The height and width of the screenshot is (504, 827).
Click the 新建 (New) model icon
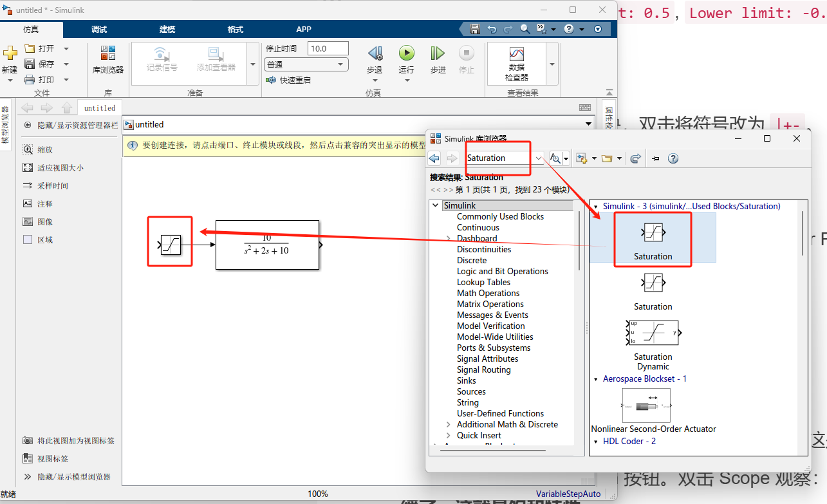pos(10,53)
